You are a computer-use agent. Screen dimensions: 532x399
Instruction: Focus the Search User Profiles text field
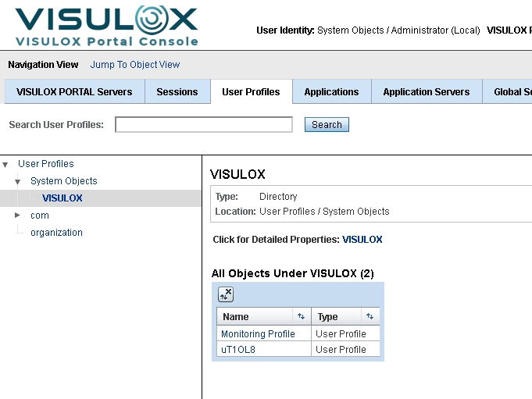(204, 125)
